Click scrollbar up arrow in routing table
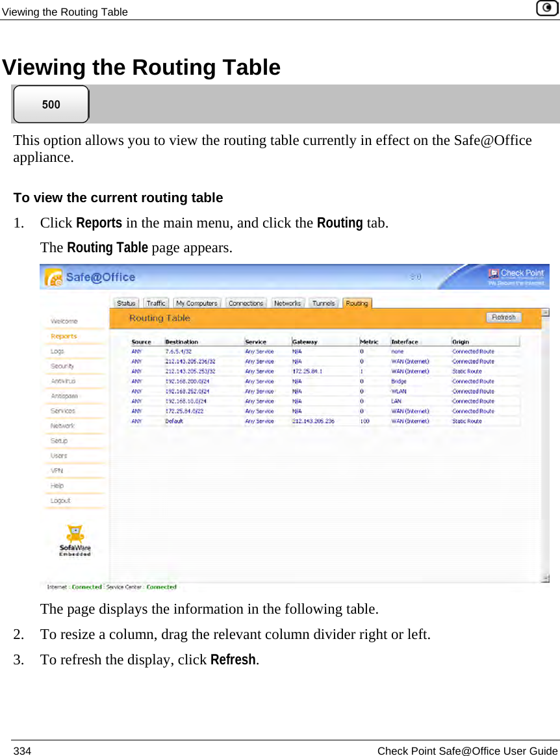The height and width of the screenshot is (756, 560). [546, 313]
